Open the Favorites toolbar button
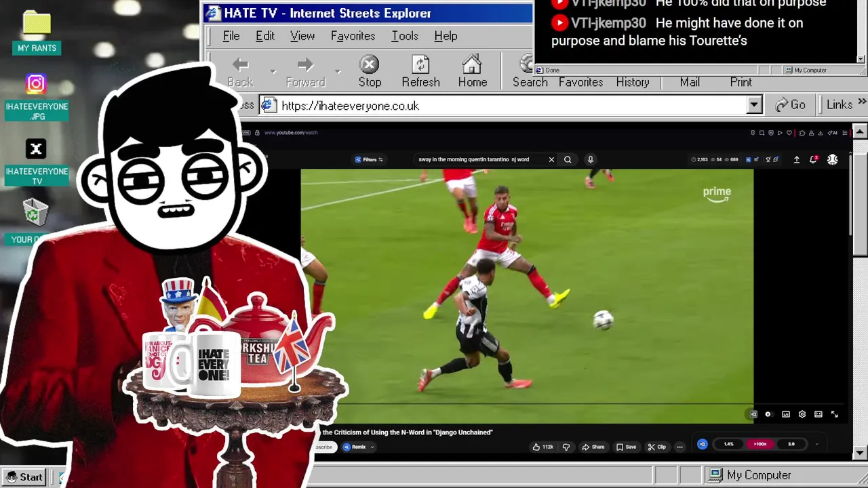868x488 pixels. (x=580, y=82)
